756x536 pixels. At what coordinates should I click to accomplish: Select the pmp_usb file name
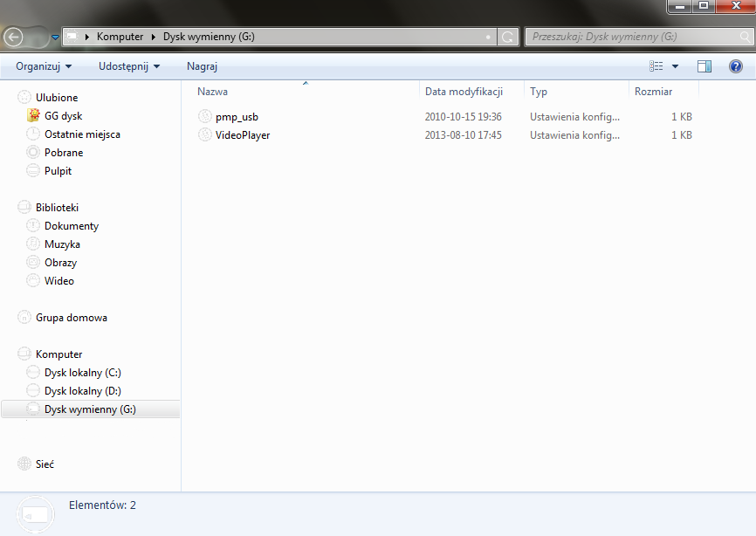tap(237, 117)
